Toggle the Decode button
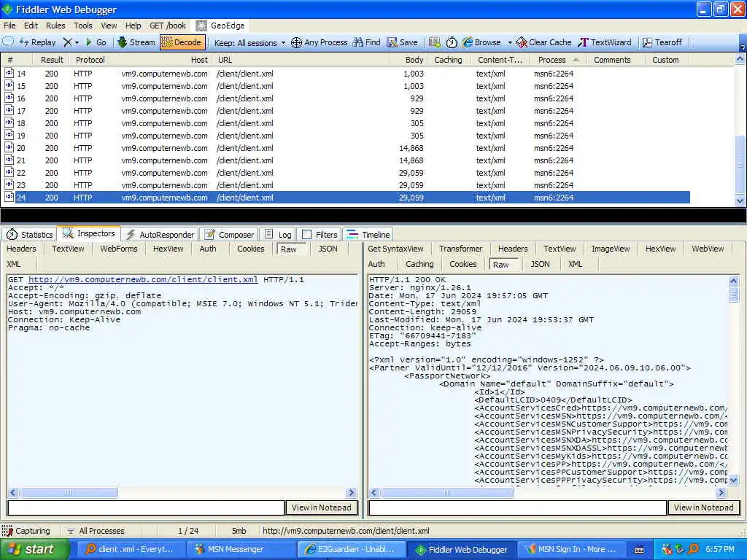 (x=182, y=42)
